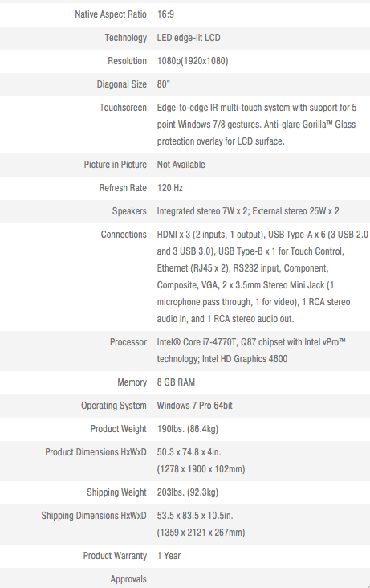The image size is (370, 588).
Task: Click the 1080p(1920x1080) resolution value
Action: click(193, 61)
